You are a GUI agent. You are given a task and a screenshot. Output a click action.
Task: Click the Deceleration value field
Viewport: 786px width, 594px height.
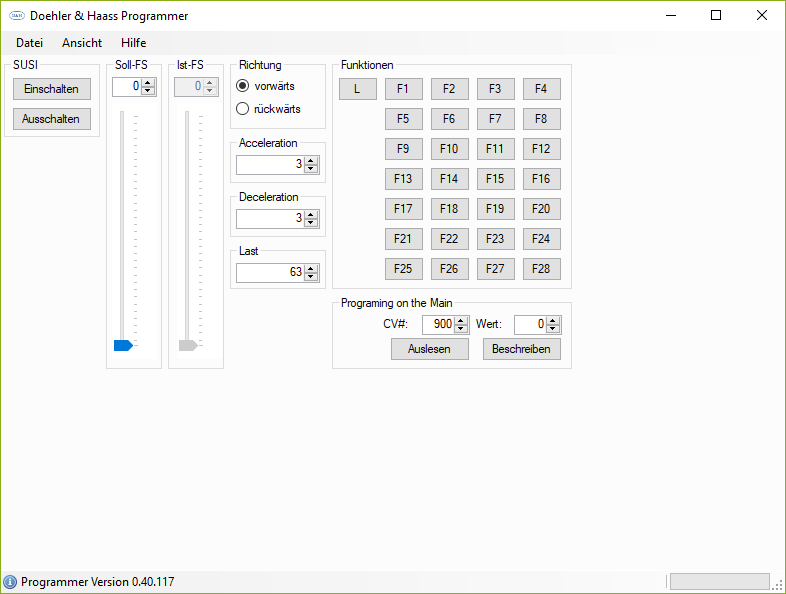[270, 219]
